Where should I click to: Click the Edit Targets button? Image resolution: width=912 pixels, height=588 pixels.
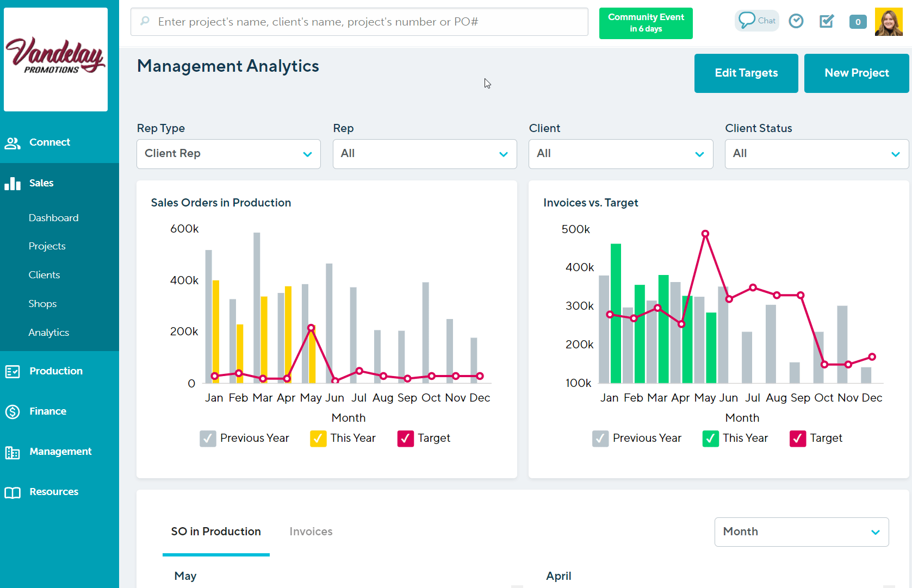(746, 73)
